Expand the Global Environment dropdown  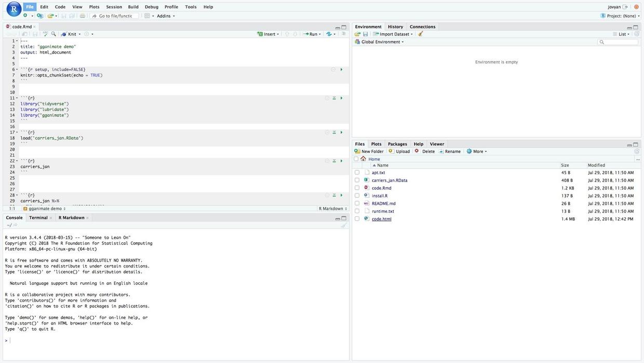click(382, 42)
